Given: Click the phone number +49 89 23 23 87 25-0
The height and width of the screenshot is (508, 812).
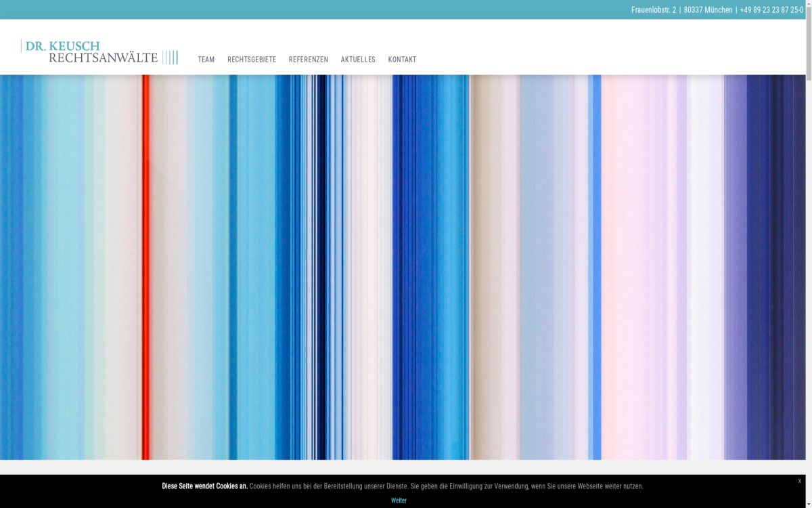Looking at the screenshot, I should click(x=771, y=10).
